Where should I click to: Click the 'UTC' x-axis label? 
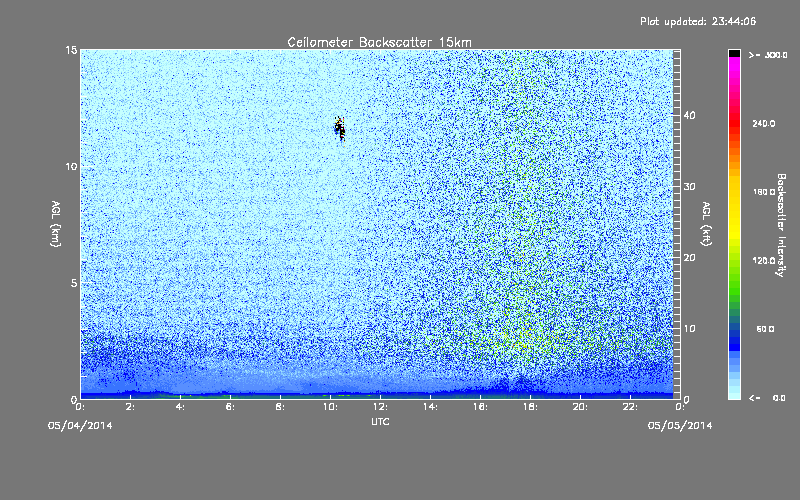coord(380,421)
